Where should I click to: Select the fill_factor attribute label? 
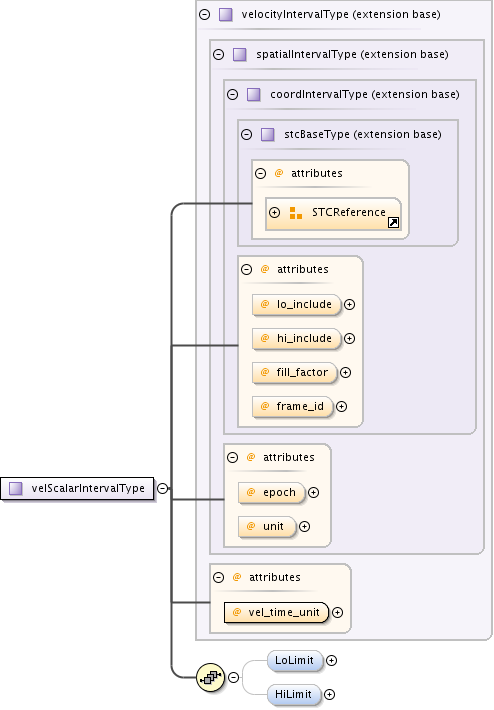tap(302, 372)
